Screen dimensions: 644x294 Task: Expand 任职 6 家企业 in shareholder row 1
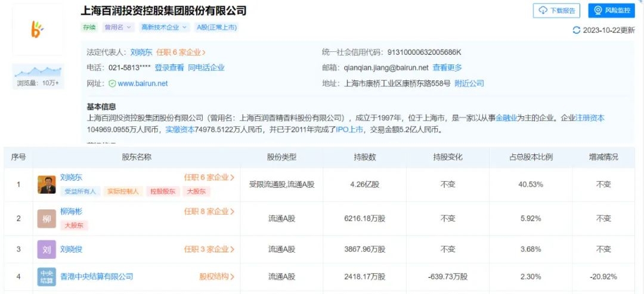(209, 177)
